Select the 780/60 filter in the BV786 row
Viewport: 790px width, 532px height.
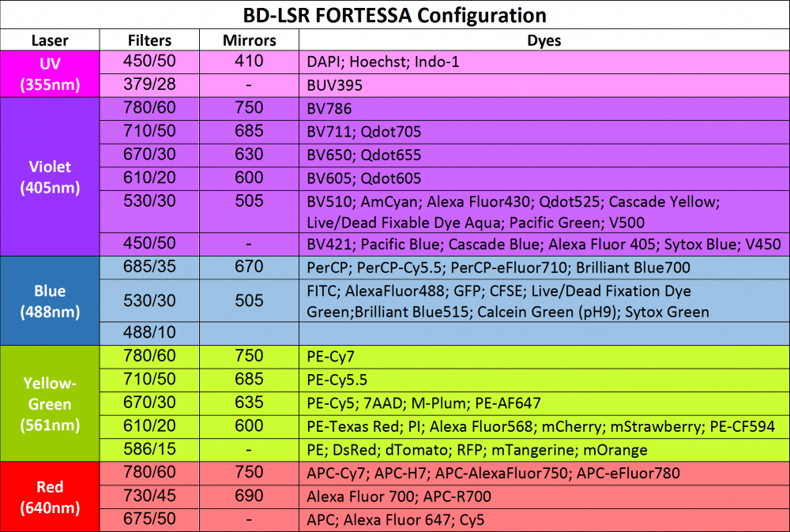click(x=149, y=108)
